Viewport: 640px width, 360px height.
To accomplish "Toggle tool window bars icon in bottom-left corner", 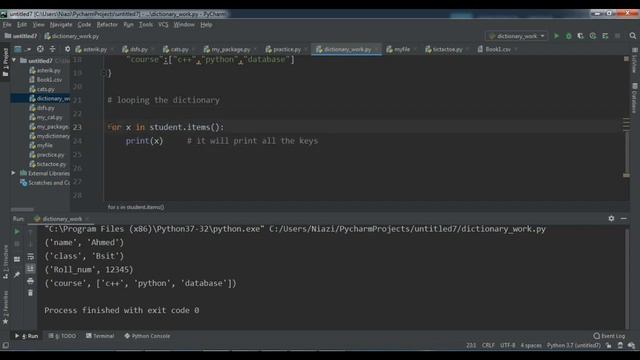I will coord(5,345).
